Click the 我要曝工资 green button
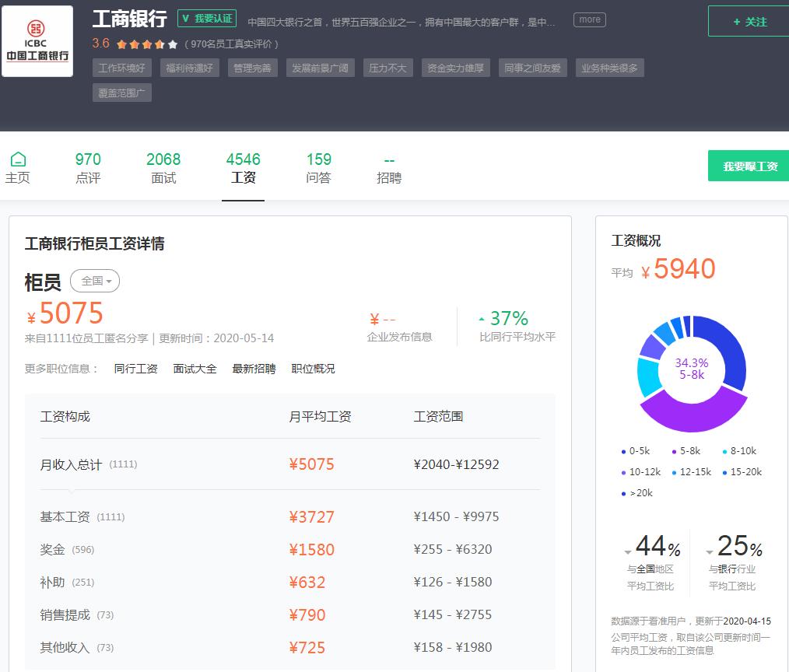 click(x=748, y=166)
